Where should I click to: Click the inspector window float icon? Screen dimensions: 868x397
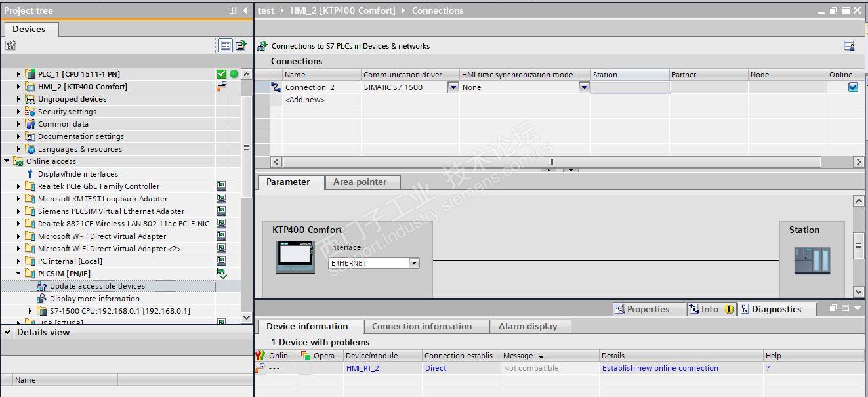[x=834, y=308]
